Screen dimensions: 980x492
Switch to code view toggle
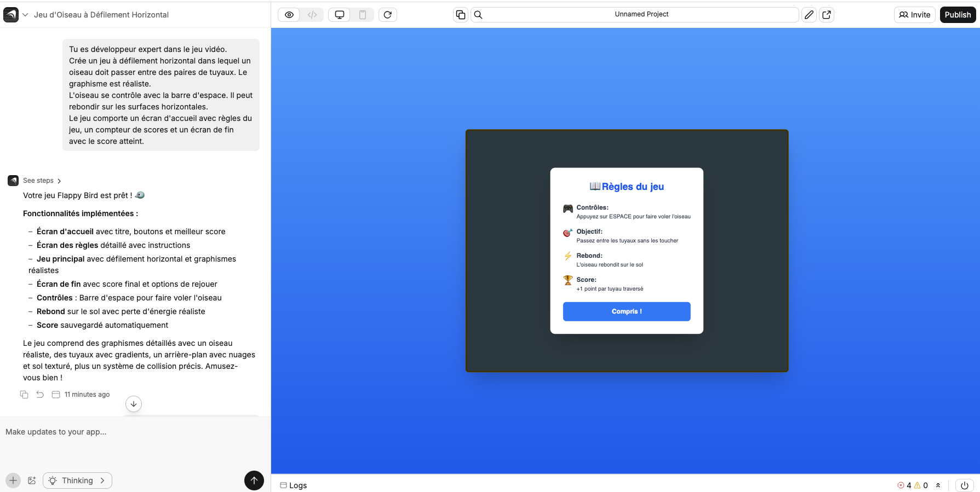tap(312, 15)
